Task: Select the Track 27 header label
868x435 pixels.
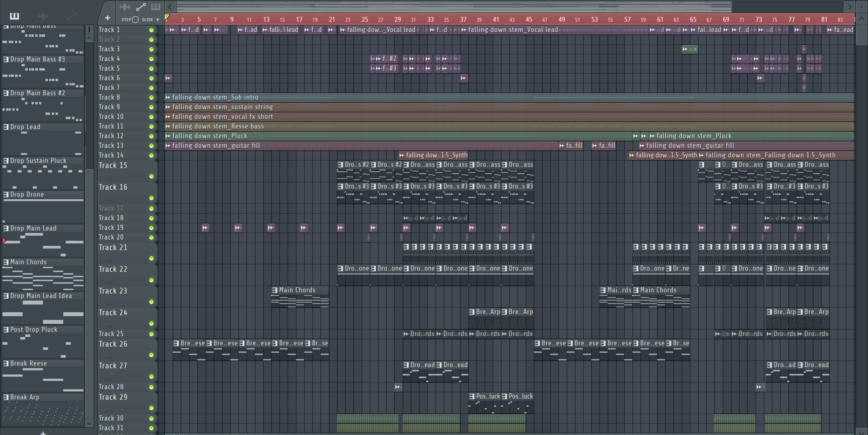Action: pyautogui.click(x=113, y=366)
